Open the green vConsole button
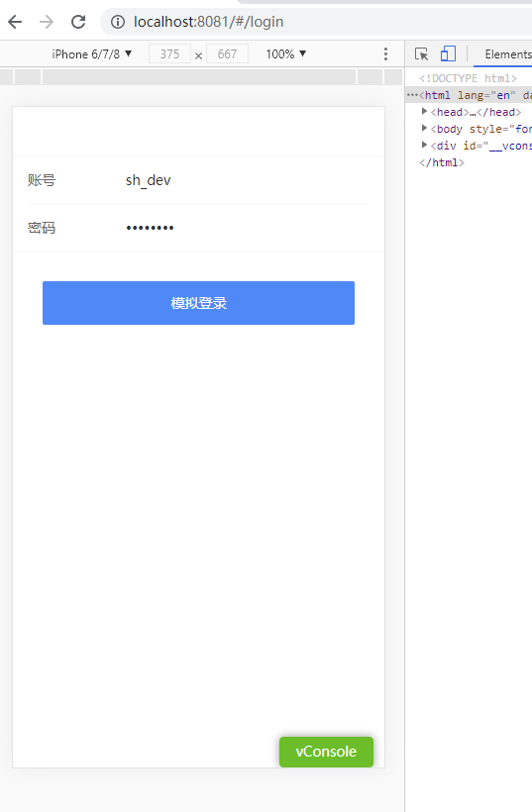This screenshot has width=532, height=812. [326, 752]
